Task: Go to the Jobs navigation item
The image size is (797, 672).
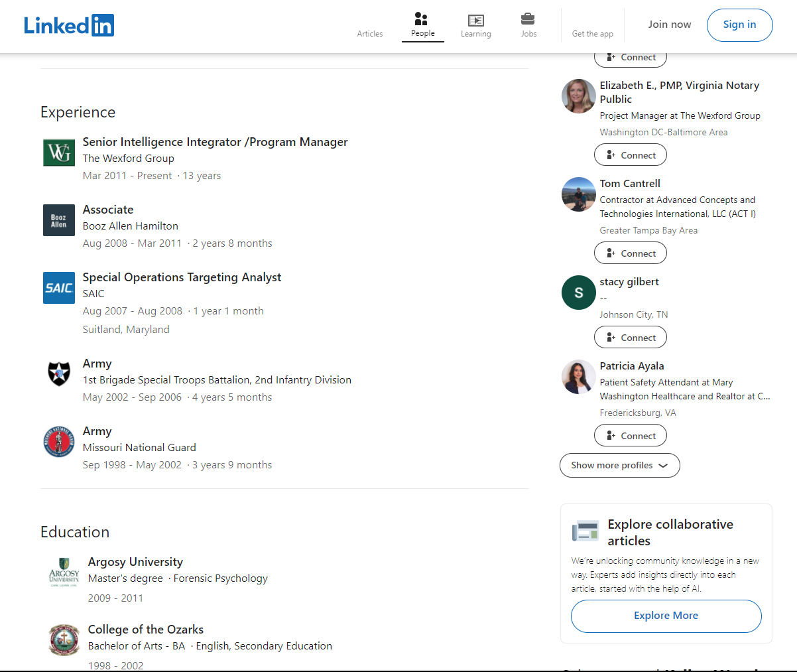Action: [528, 26]
